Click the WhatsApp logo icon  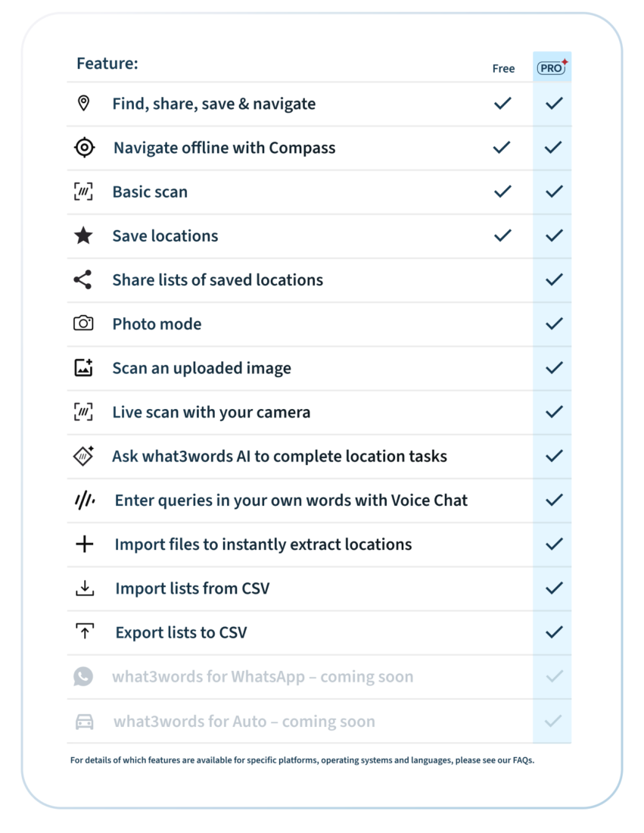point(83,676)
